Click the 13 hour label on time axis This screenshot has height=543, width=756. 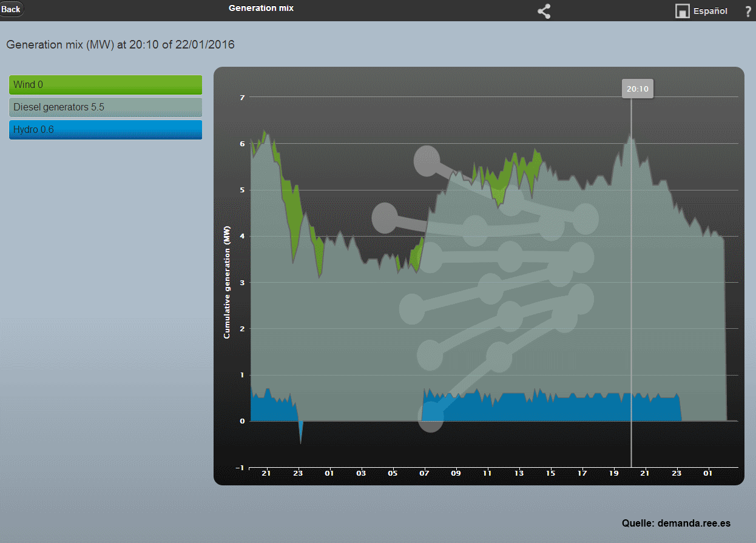coord(519,473)
